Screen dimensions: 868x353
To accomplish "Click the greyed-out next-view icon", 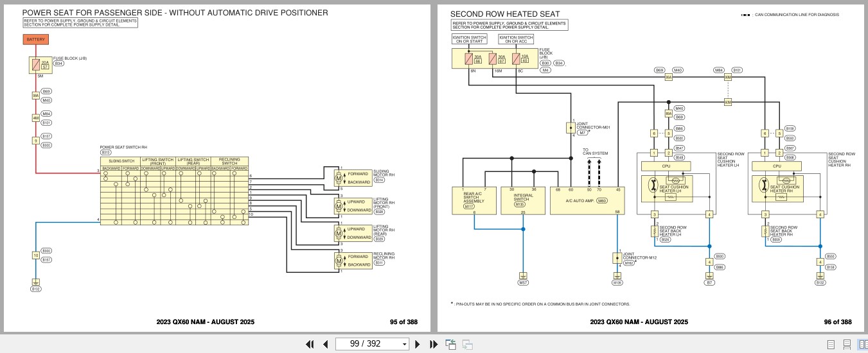I will [467, 344].
